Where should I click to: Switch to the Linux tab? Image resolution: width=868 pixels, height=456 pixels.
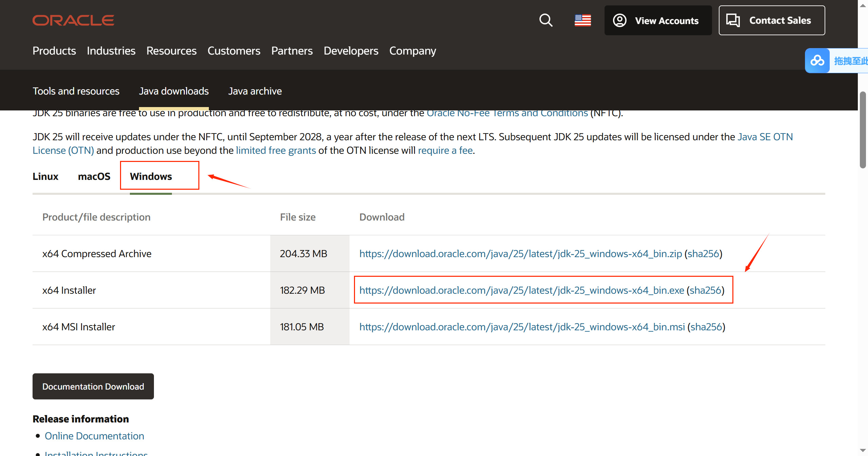(x=45, y=177)
